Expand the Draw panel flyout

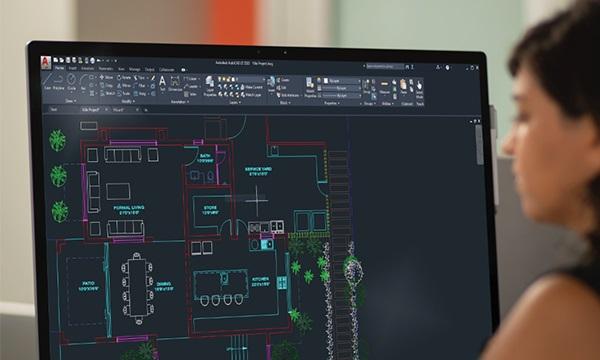click(x=71, y=101)
